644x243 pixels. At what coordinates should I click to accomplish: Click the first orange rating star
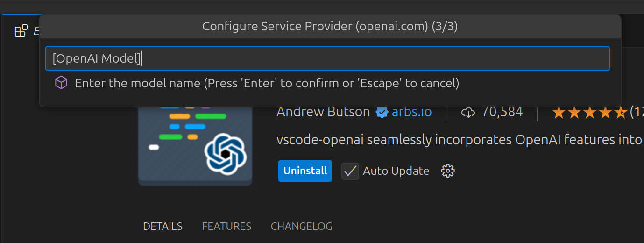(558, 112)
